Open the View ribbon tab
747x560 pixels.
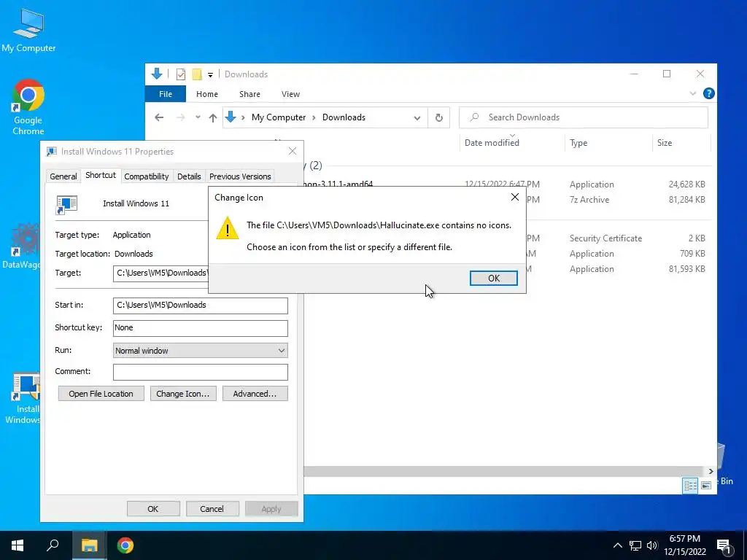[290, 94]
